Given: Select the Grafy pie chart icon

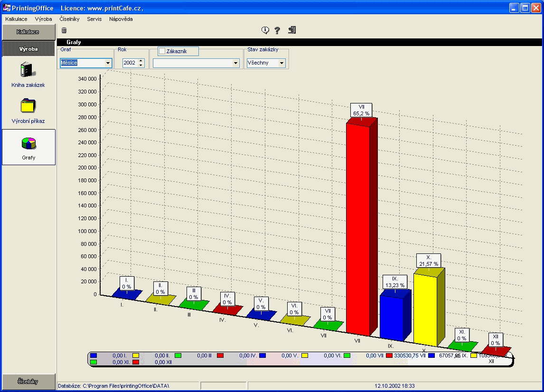Looking at the screenshot, I should point(28,143).
